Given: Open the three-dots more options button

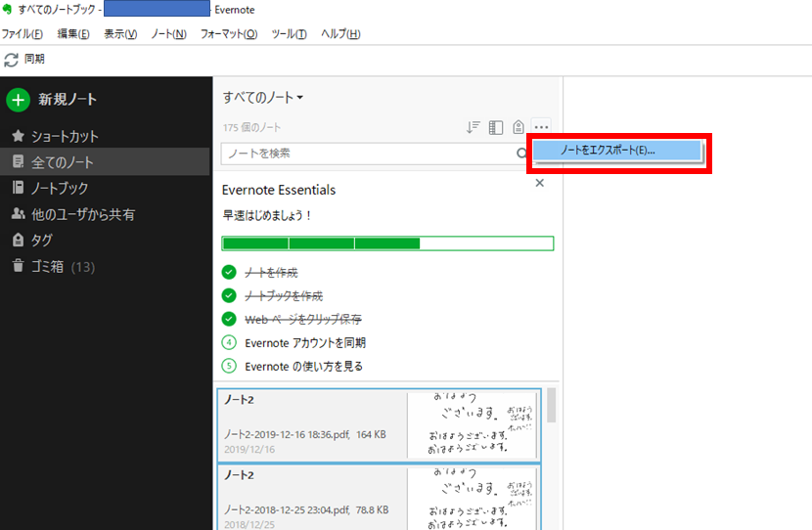Looking at the screenshot, I should 541,127.
